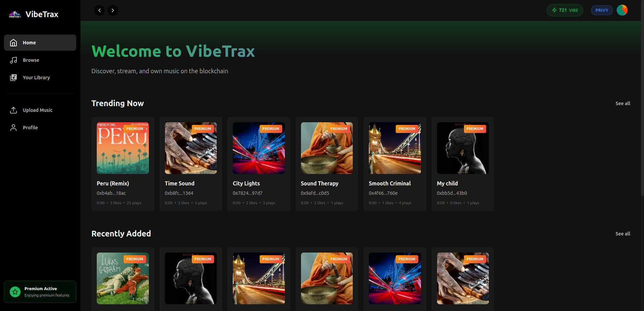Screen dimensions: 644x311
Task: Click the lightning bolt VIBE balance icon
Action: [x=554, y=10]
